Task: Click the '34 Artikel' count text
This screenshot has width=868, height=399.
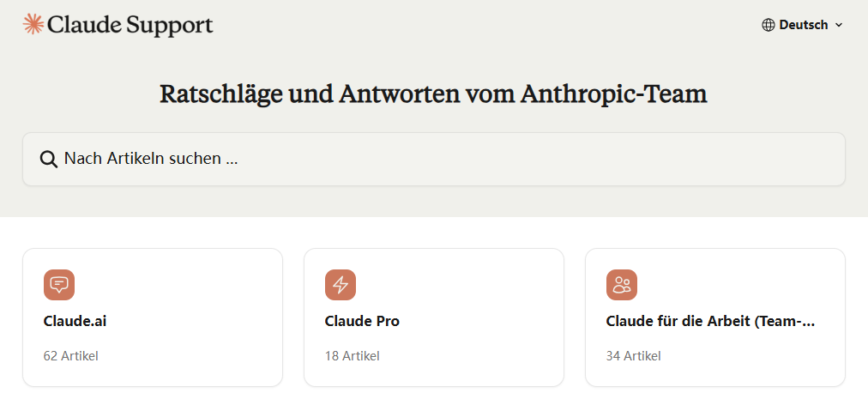Action: (633, 355)
